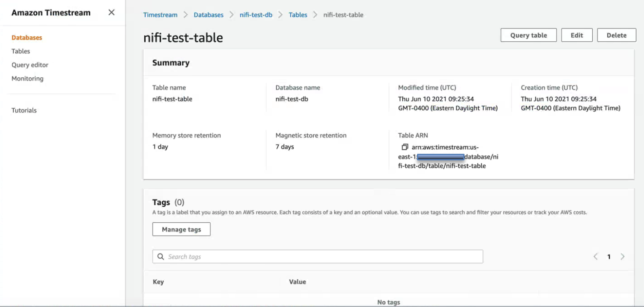The image size is (644, 307).
Task: Go to next tags page
Action: 622,257
